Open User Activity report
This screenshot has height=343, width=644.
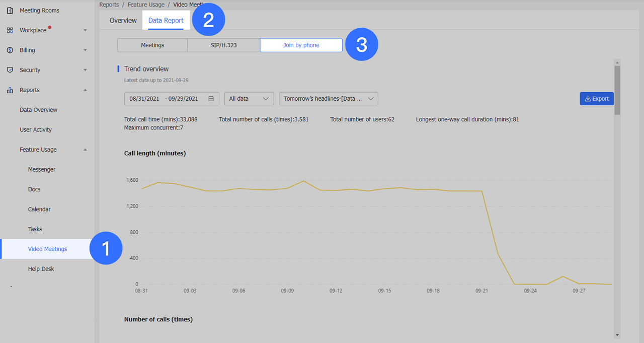pyautogui.click(x=36, y=129)
